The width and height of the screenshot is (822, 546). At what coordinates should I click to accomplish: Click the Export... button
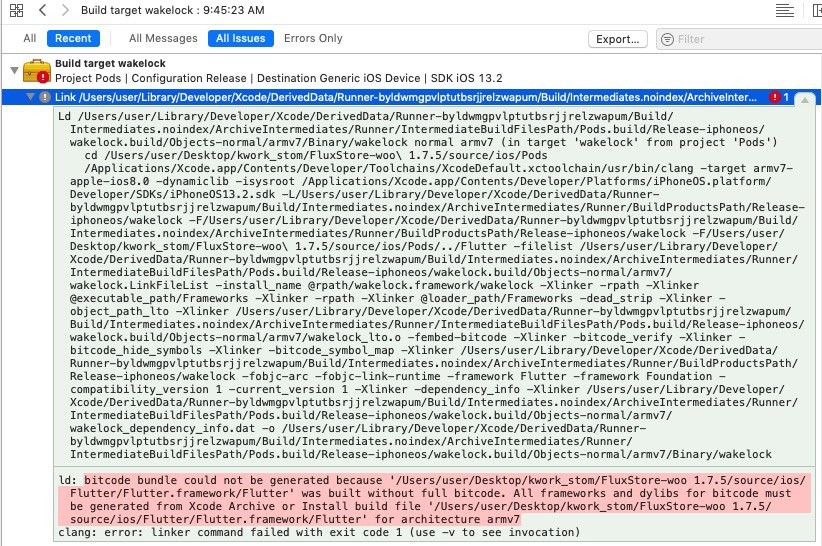point(618,39)
